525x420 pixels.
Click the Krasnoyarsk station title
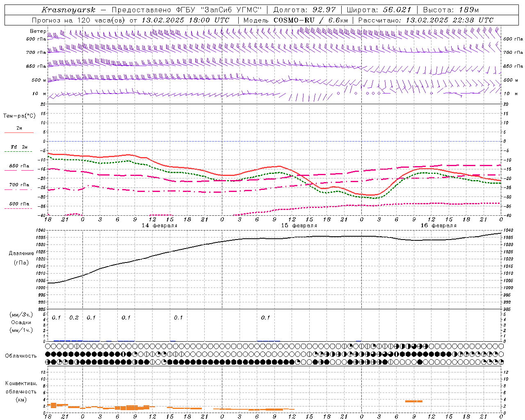click(x=68, y=10)
